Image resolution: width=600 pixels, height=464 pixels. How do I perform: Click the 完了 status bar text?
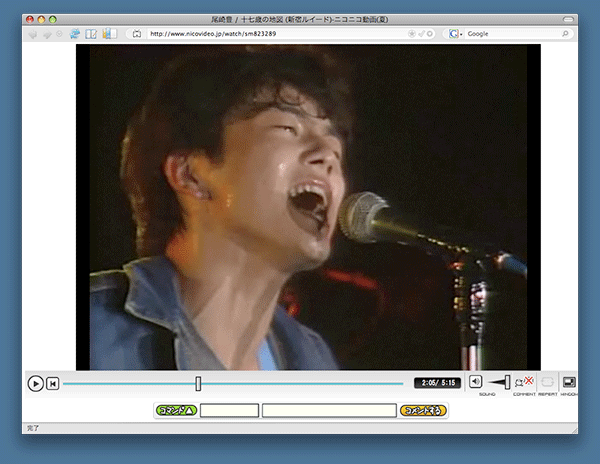(x=33, y=428)
